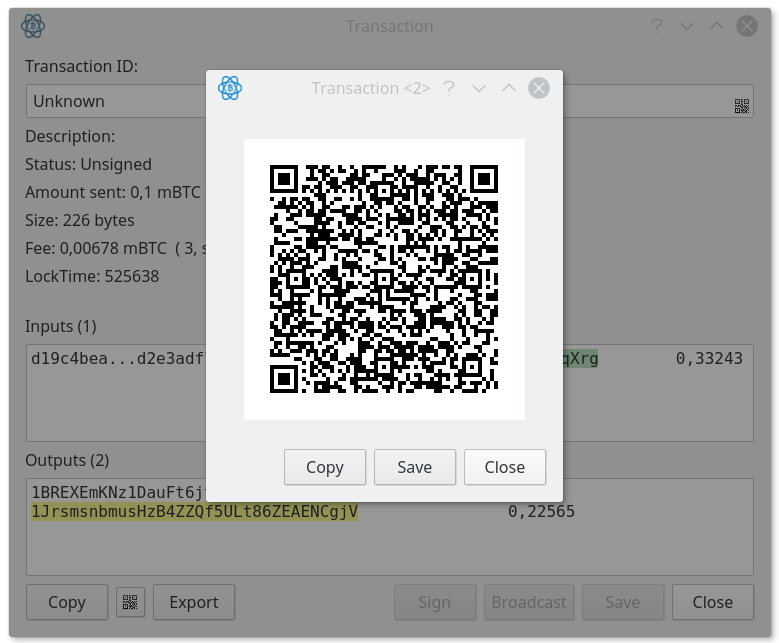This screenshot has width=779, height=643.
Task: Minimize the Transaction <2> dialog with the down chevron
Action: (479, 88)
